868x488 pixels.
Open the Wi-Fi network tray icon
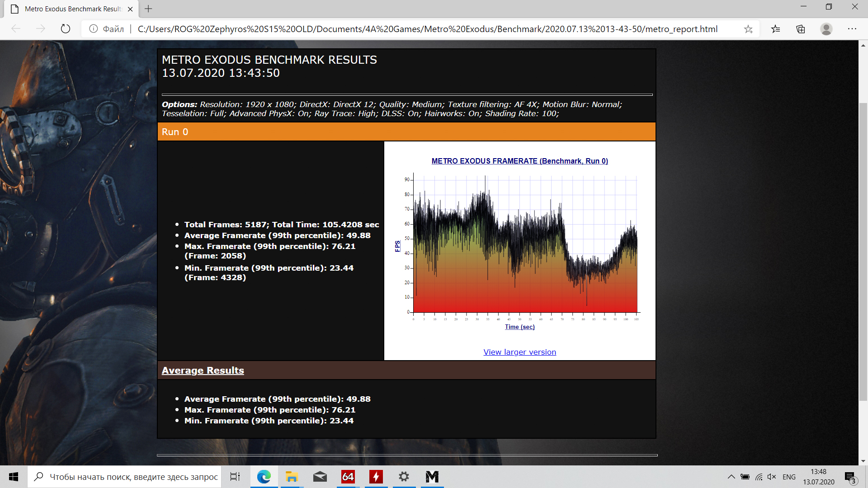[x=759, y=477]
